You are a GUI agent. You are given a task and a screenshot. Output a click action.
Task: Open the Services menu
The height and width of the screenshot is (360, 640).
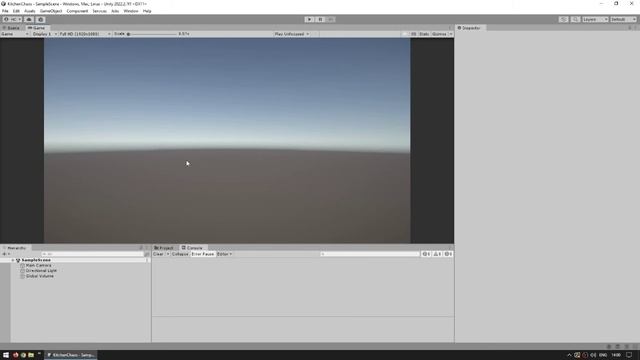[99, 11]
